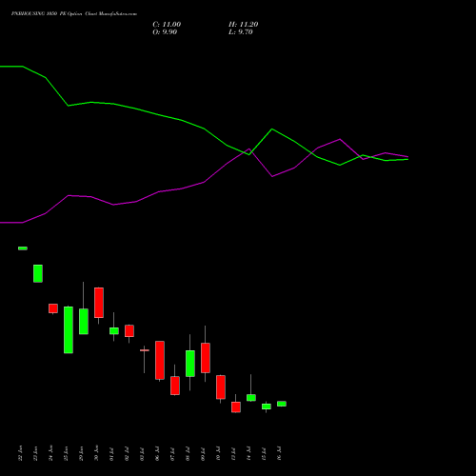Select the red candlestick above 06 Jul
The image size is (476, 476).
[x=160, y=360]
